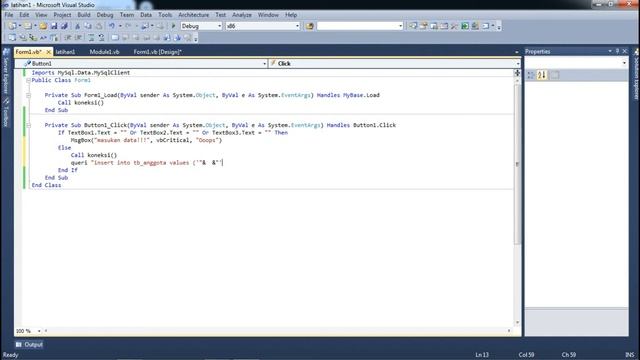Screen dimensions: 640x360
Task: Click the green Start Page toolbar icon
Action: tap(465, 26)
